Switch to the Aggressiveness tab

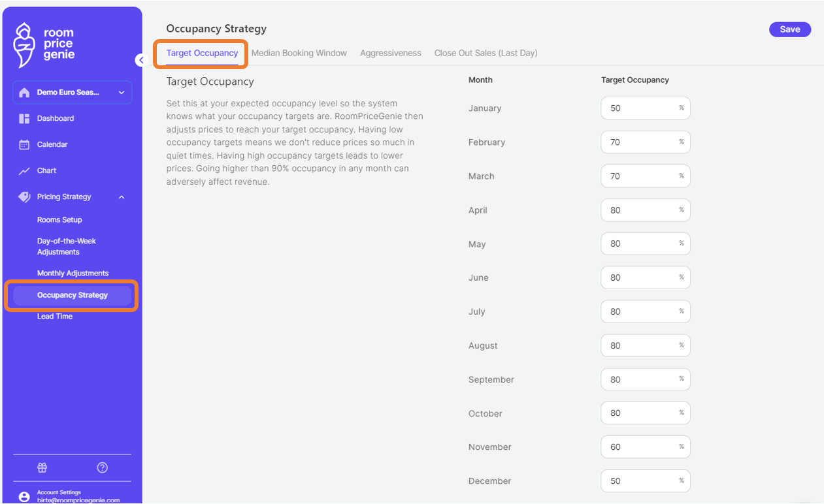(x=390, y=53)
